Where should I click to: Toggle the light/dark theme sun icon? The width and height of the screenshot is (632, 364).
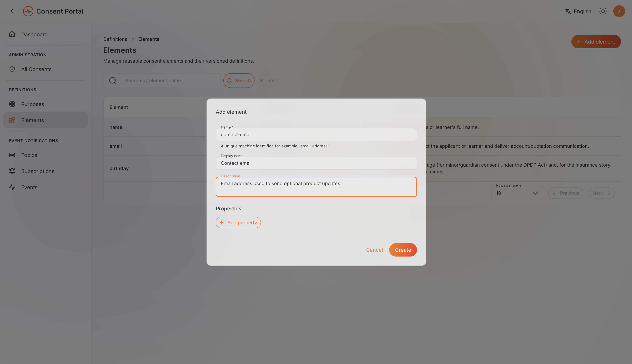pos(603,11)
